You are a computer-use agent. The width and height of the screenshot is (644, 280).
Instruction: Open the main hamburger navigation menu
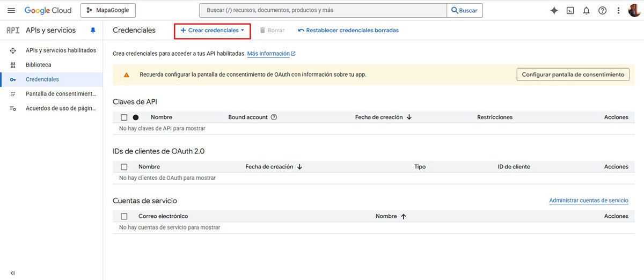11,10
